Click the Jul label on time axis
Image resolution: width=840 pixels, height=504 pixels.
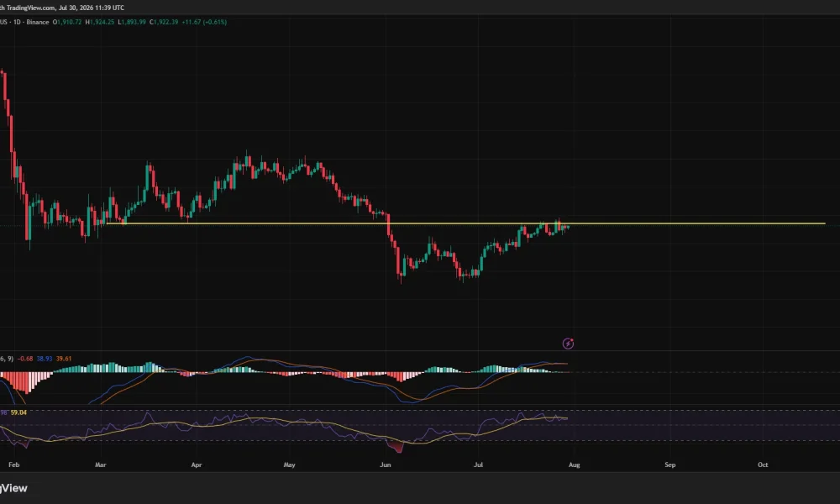pos(479,465)
